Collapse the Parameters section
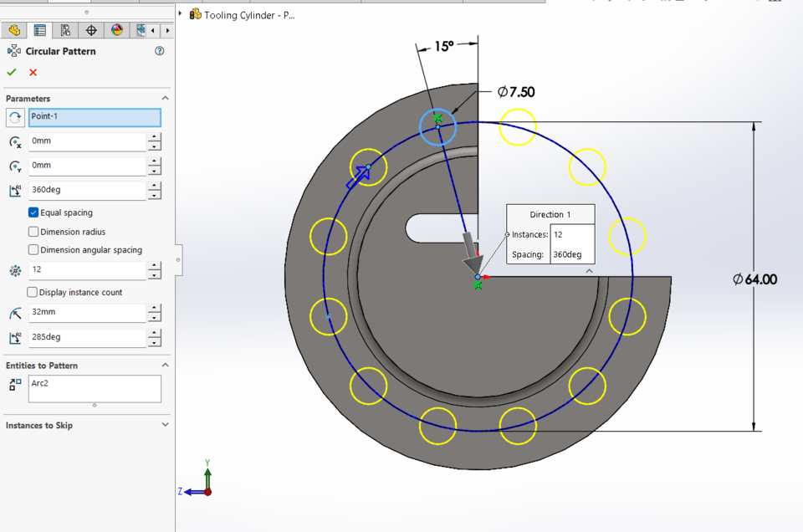The image size is (803, 532). tap(165, 98)
